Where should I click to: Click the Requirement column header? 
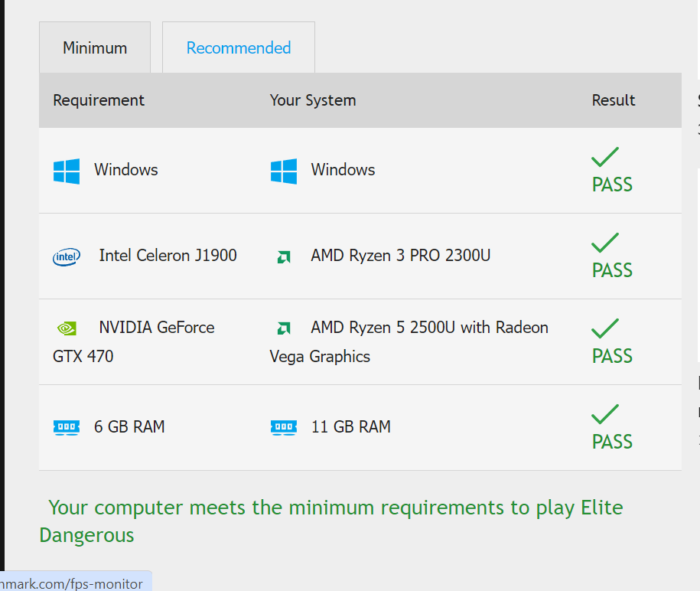pyautogui.click(x=99, y=100)
